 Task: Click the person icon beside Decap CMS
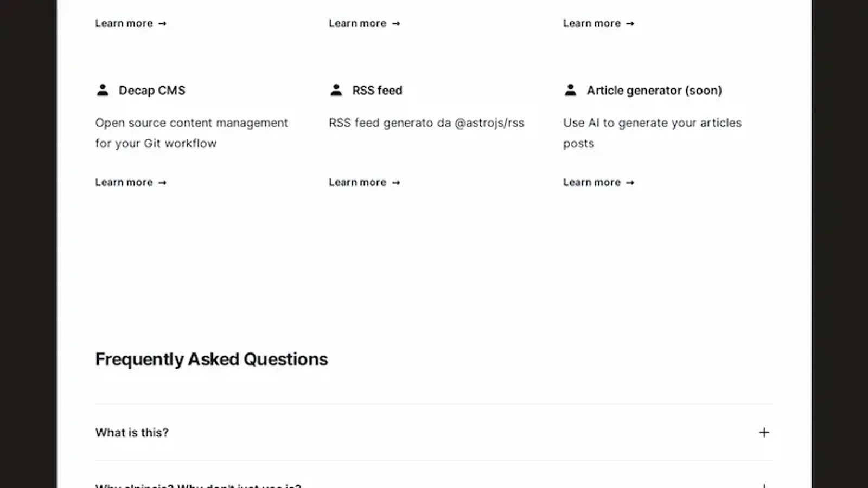coord(103,90)
